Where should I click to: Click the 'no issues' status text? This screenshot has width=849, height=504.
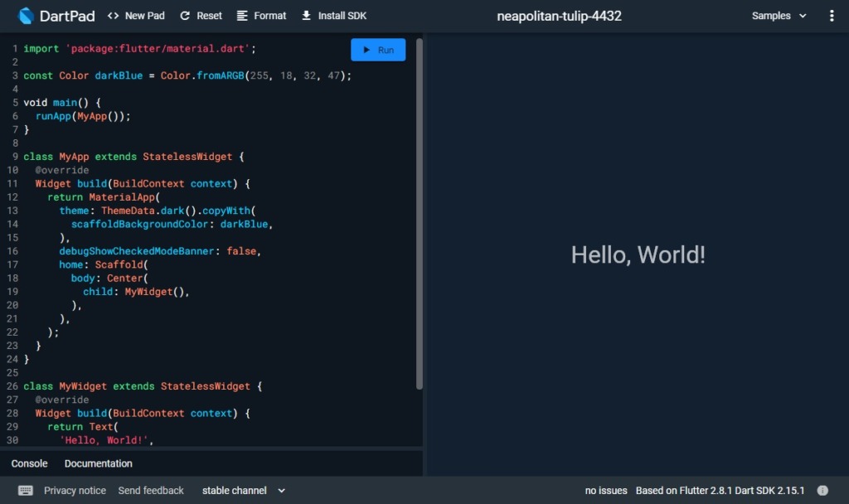(x=606, y=491)
